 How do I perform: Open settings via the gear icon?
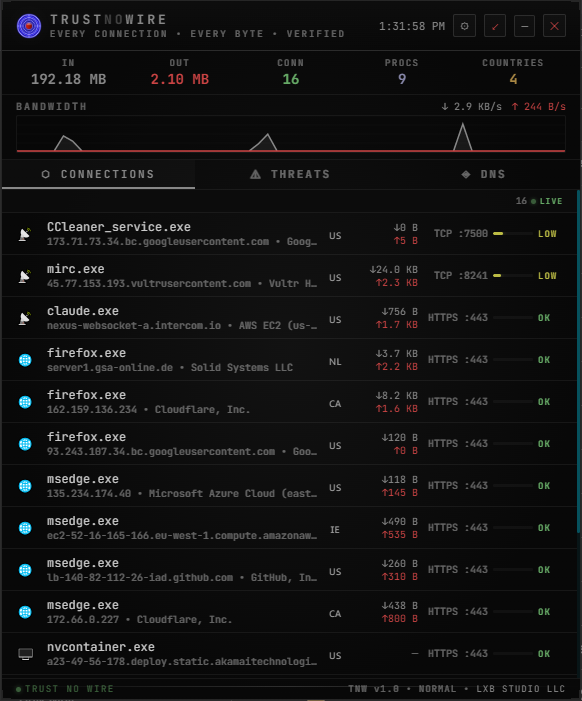pyautogui.click(x=464, y=26)
